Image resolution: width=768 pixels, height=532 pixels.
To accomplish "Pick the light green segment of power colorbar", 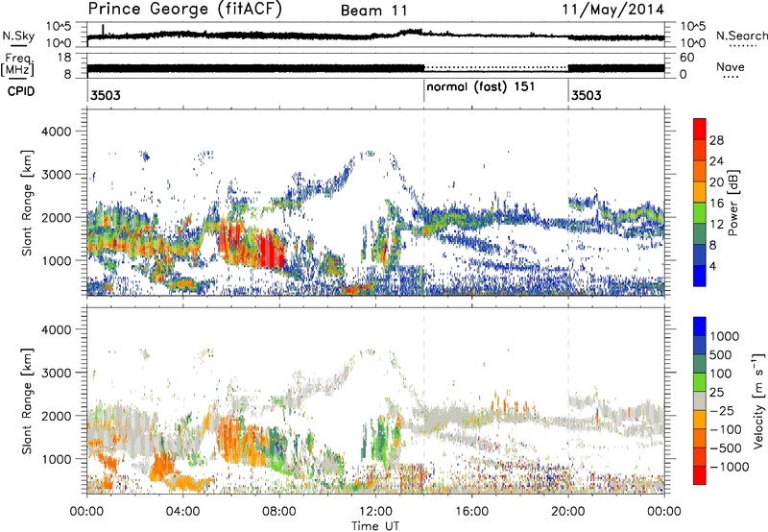I will click(x=700, y=213).
